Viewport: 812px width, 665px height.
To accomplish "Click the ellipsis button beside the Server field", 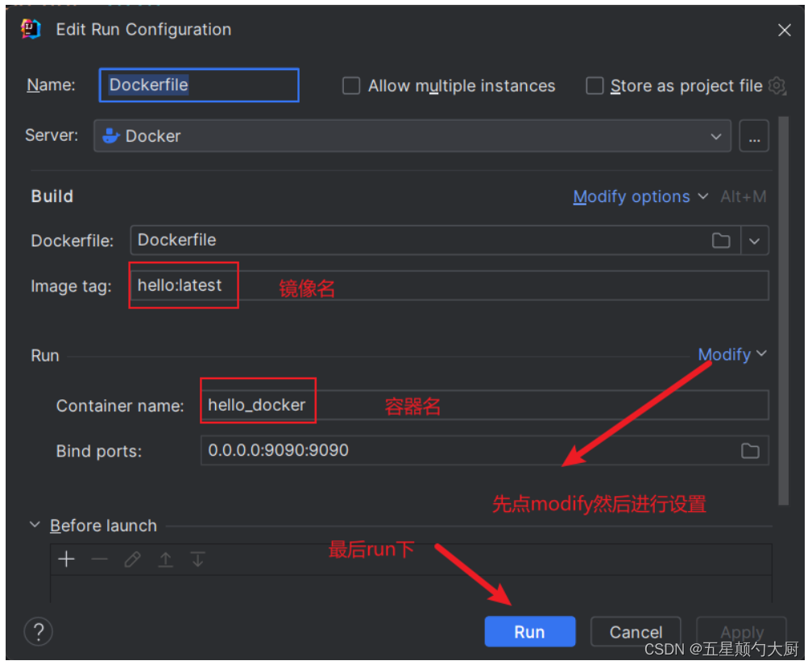I will pos(754,135).
